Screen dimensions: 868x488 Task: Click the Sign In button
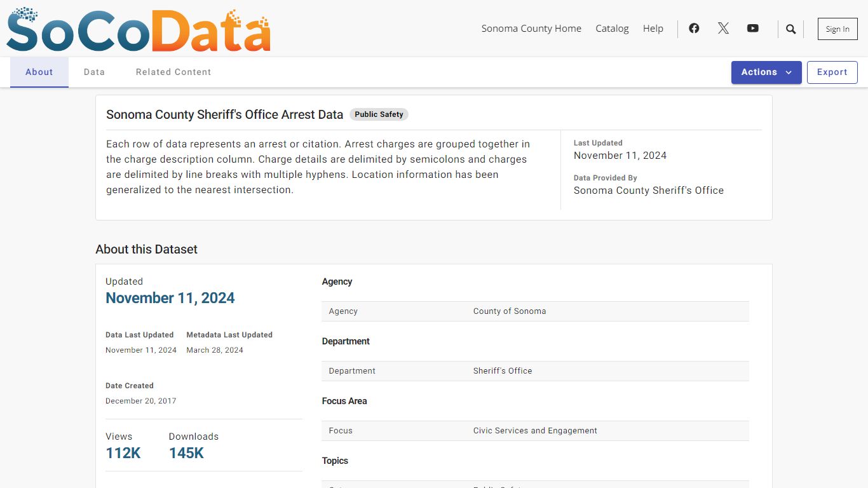[837, 29]
